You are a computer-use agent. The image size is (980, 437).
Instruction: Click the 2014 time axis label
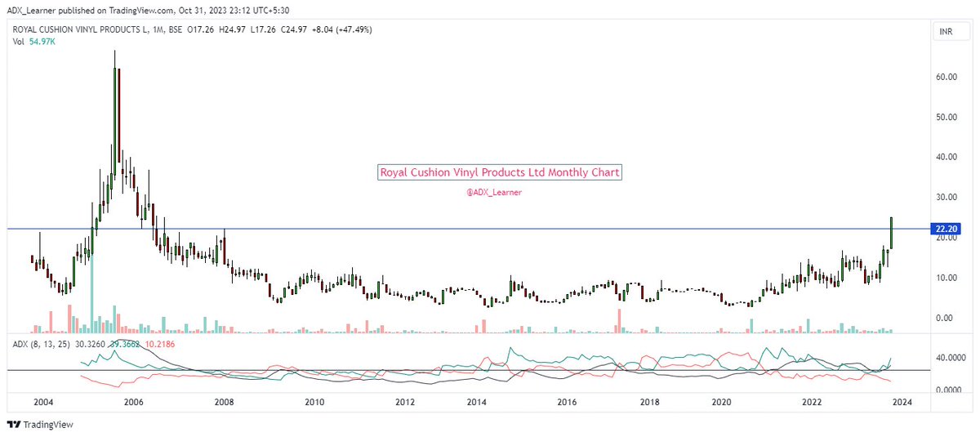[x=477, y=403]
